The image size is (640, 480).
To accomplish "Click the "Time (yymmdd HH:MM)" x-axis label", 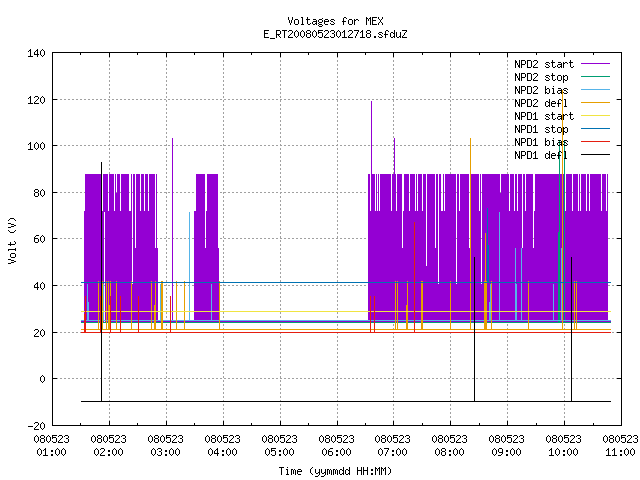I will click(335, 471).
